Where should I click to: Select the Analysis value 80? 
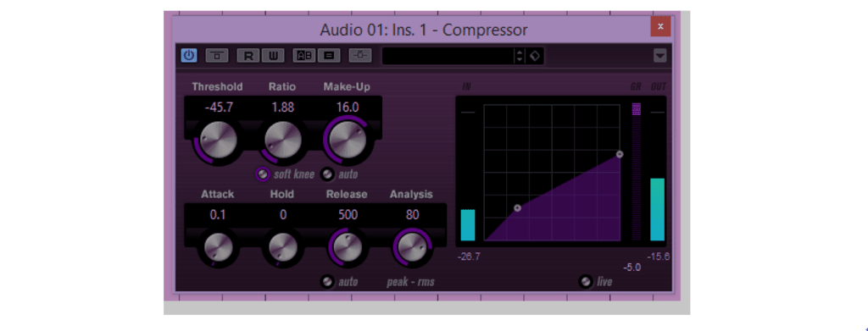click(x=413, y=214)
